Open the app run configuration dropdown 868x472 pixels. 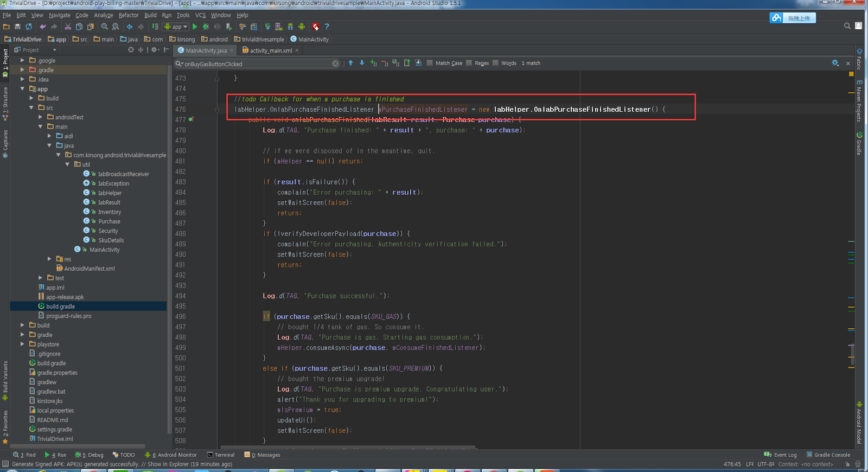click(176, 27)
